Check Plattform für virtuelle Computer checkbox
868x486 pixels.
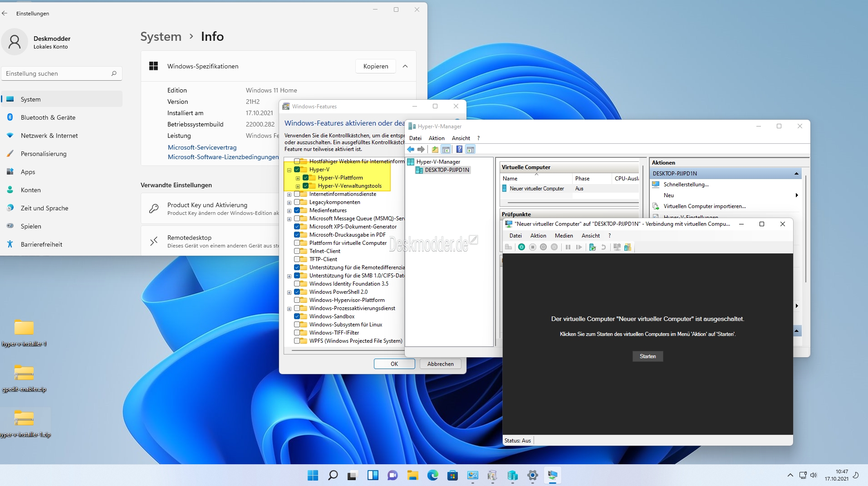297,243
